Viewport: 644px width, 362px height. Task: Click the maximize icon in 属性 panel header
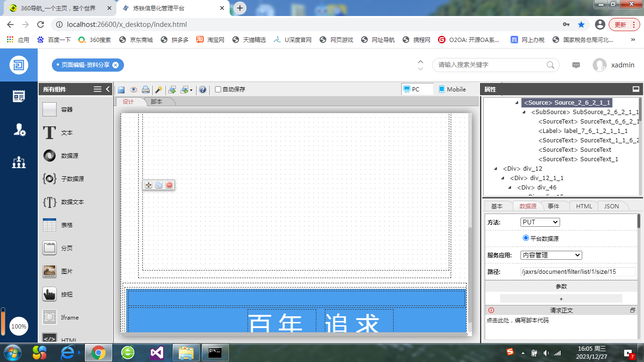[x=636, y=89]
